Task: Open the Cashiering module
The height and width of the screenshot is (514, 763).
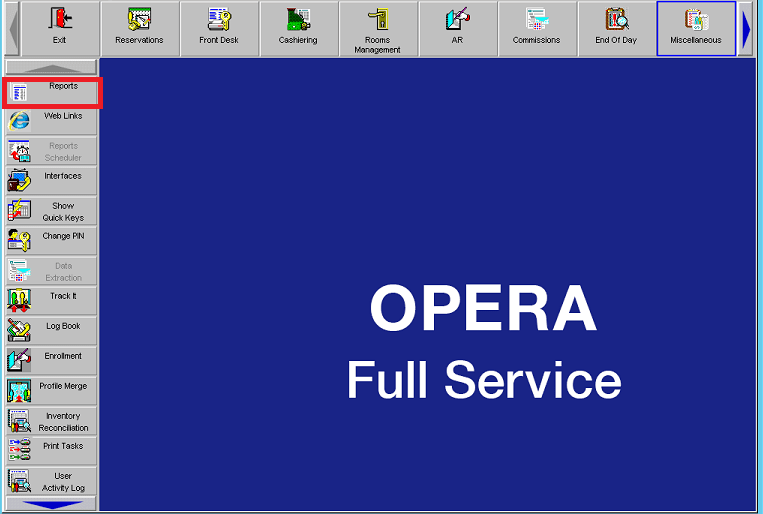Action: pyautogui.click(x=298, y=28)
